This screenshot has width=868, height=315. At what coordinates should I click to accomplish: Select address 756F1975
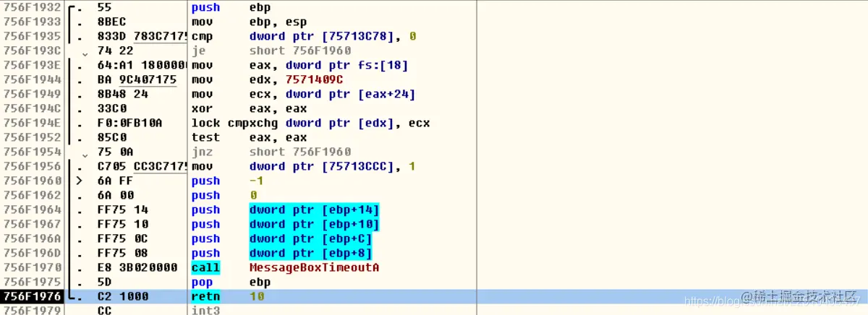click(x=32, y=282)
